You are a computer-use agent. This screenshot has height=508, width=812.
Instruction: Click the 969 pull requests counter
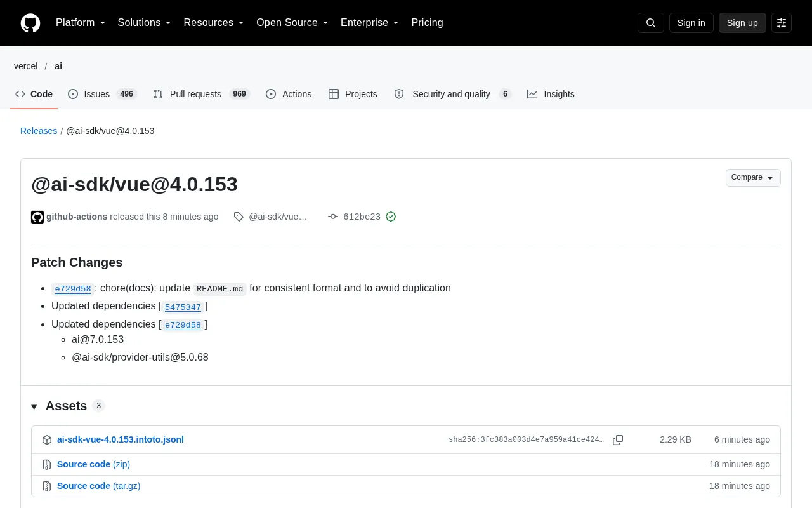point(239,94)
